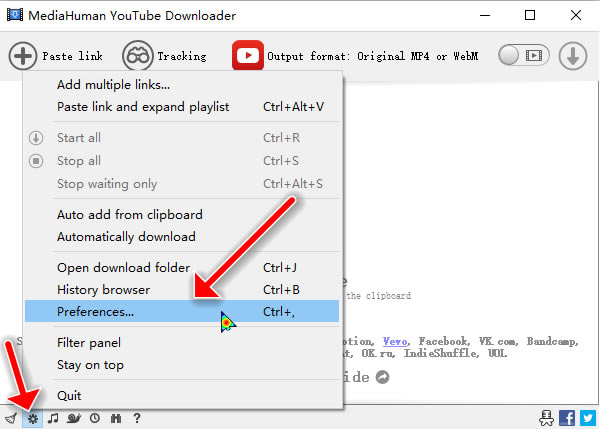The width and height of the screenshot is (600, 429).
Task: Maximize the MediaHuman YouTube Downloader window
Action: coord(530,15)
